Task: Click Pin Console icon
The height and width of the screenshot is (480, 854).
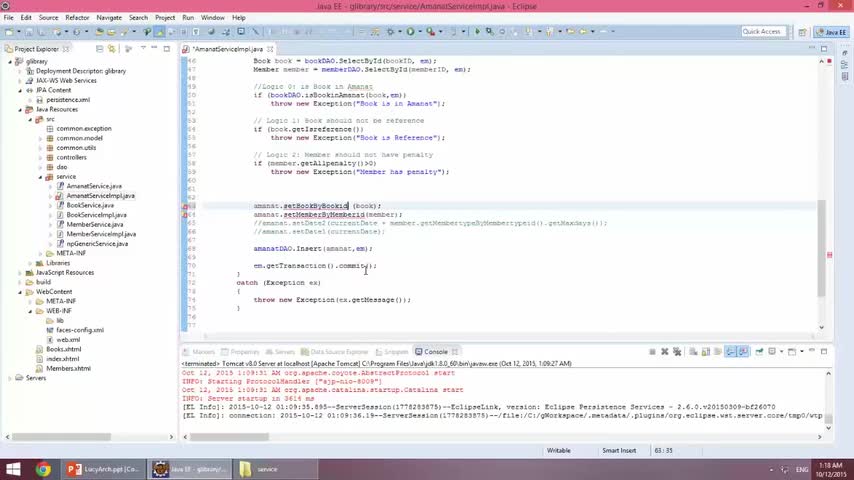Action: click(x=759, y=352)
